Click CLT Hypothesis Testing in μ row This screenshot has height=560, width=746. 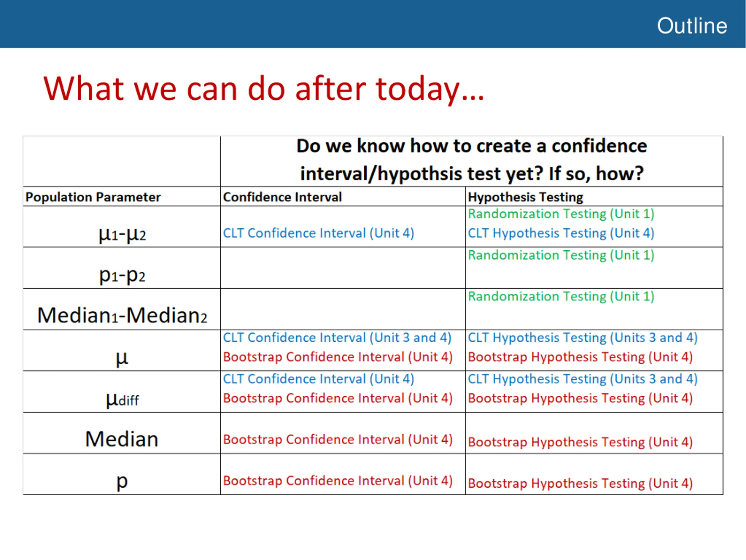pyautogui.click(x=583, y=338)
